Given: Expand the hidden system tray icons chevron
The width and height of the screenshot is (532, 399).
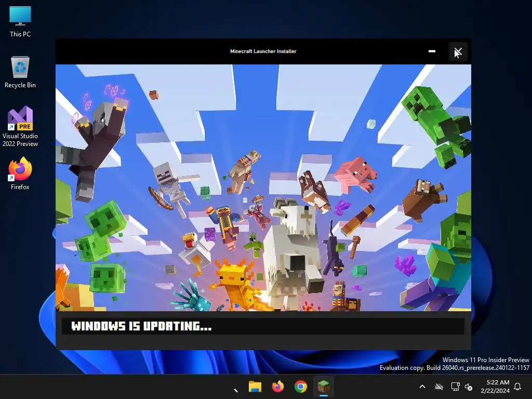Looking at the screenshot, I should [422, 387].
